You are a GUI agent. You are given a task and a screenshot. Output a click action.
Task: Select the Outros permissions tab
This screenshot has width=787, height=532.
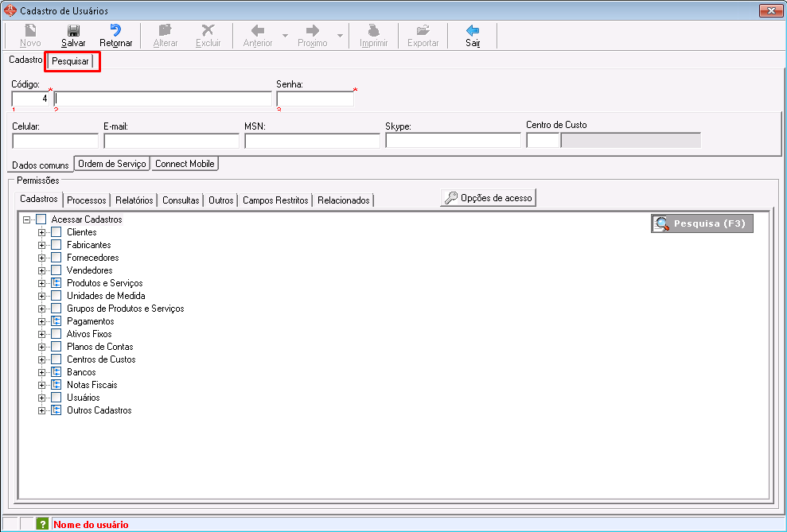point(221,200)
